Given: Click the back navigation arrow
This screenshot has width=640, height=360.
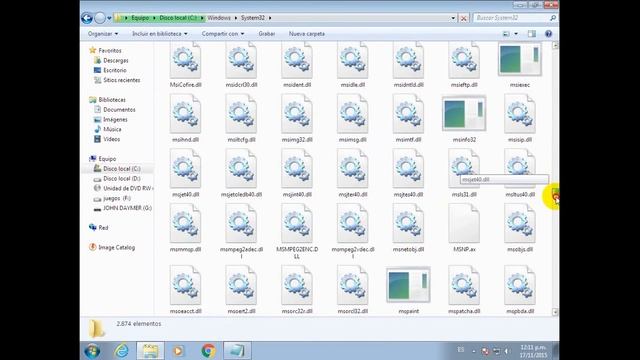Looking at the screenshot, I should tap(87, 18).
